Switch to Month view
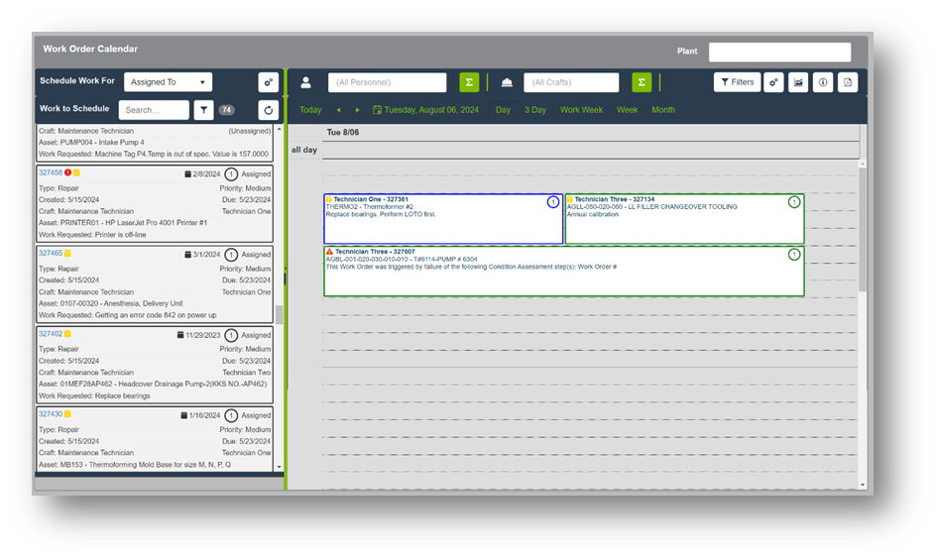Image resolution: width=938 pixels, height=560 pixels. [x=662, y=110]
